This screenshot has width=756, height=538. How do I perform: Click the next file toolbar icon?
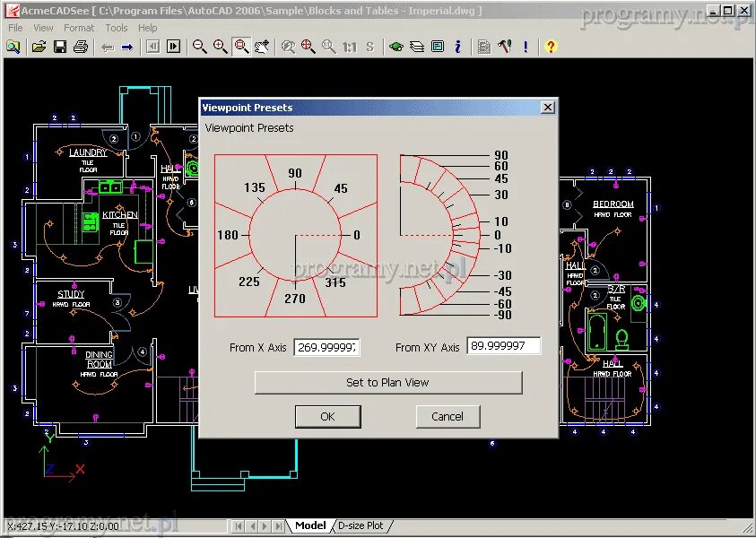pyautogui.click(x=173, y=47)
